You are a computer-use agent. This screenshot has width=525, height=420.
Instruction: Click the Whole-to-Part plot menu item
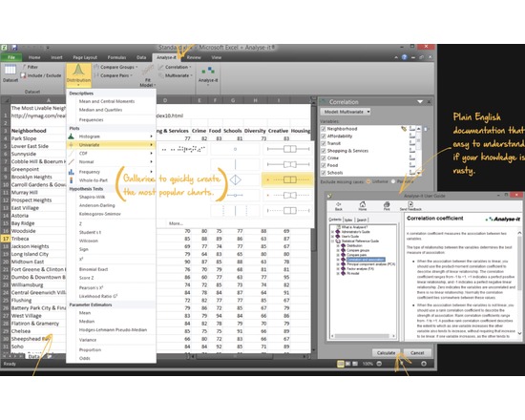point(111,180)
